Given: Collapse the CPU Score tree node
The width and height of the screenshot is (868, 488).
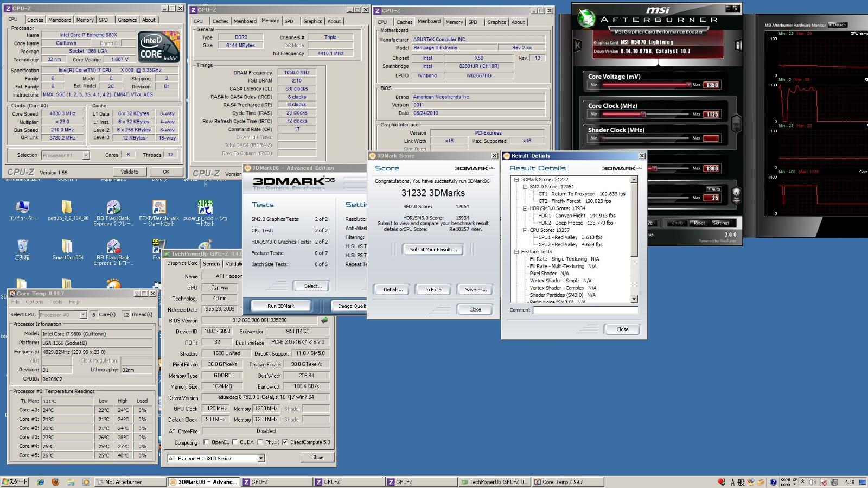Looking at the screenshot, I should [x=525, y=230].
